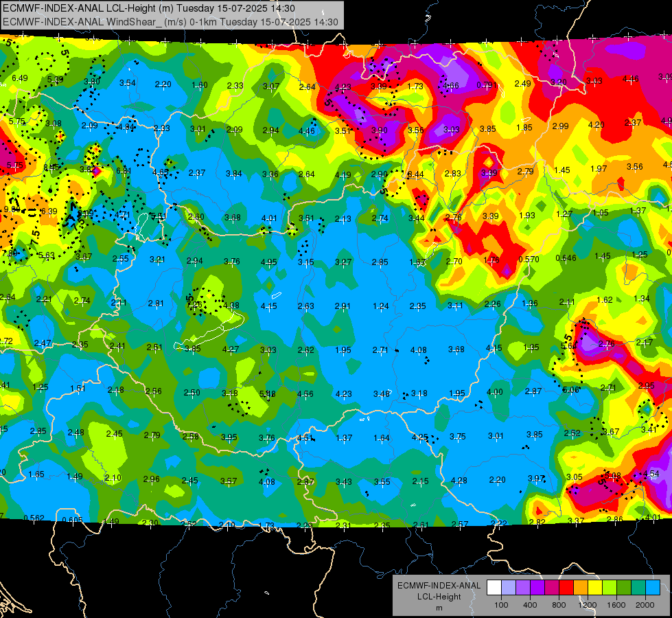Select the orange legend swatch near 1200
Screen dimensions: 672x618
(581, 588)
